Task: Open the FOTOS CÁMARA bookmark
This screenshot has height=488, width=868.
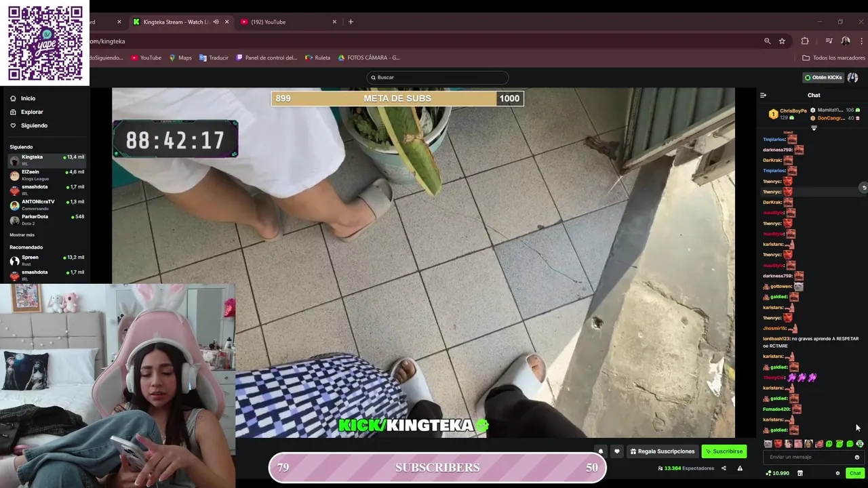Action: 369,58
